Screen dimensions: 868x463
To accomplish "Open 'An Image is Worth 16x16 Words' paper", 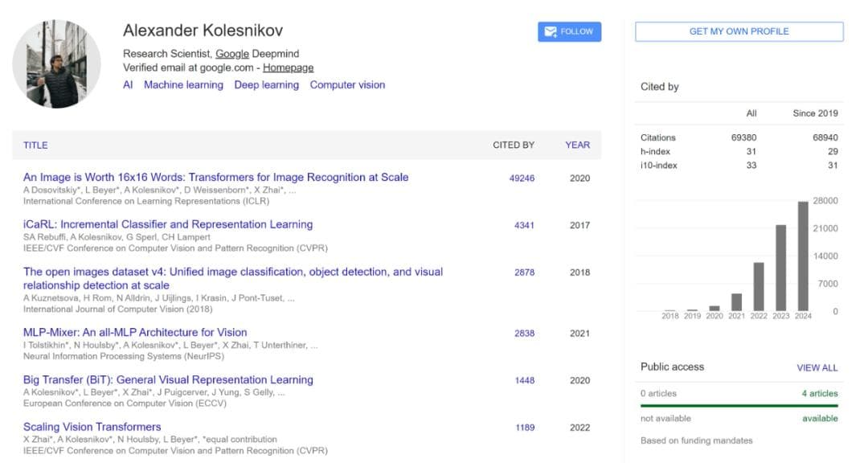I will (x=215, y=178).
